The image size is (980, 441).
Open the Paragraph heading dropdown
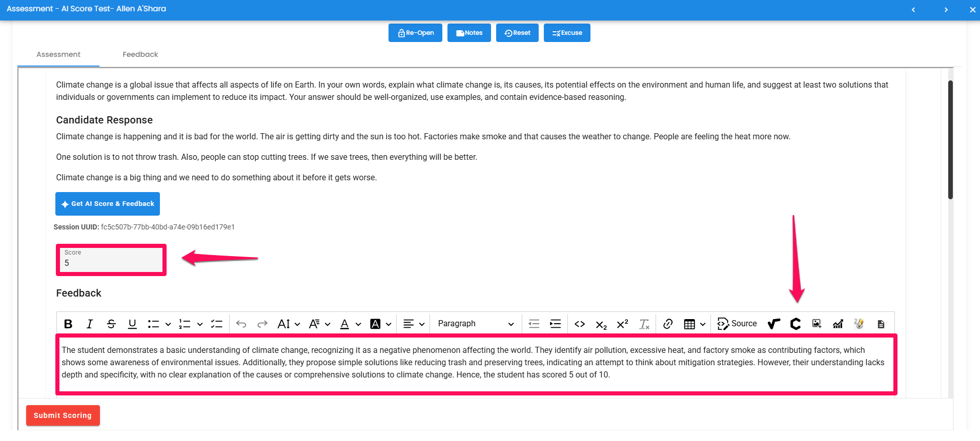pos(475,324)
